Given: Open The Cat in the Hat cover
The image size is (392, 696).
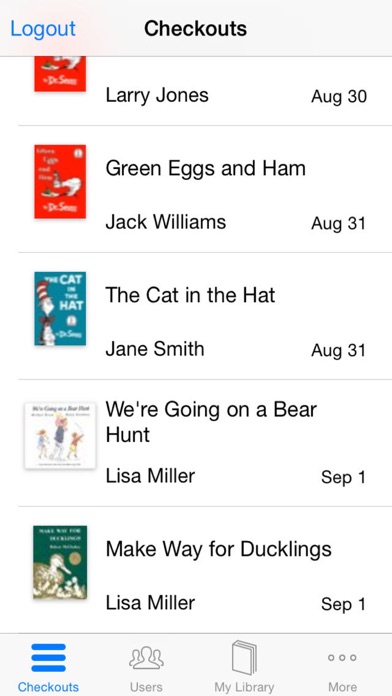Looking at the screenshot, I should click(x=60, y=308).
